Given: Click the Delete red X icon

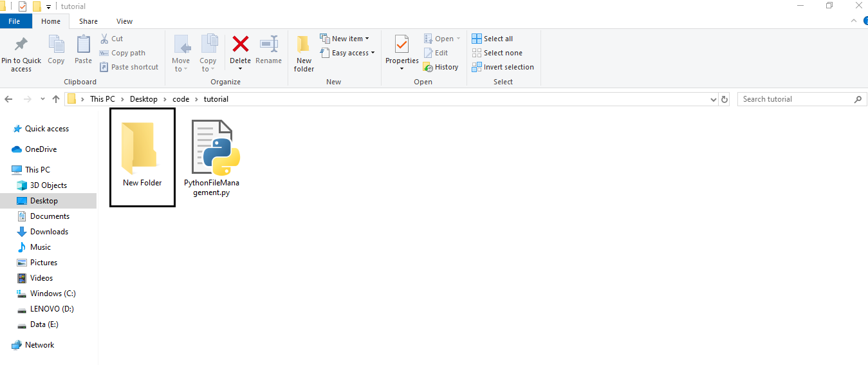Looking at the screenshot, I should [240, 44].
